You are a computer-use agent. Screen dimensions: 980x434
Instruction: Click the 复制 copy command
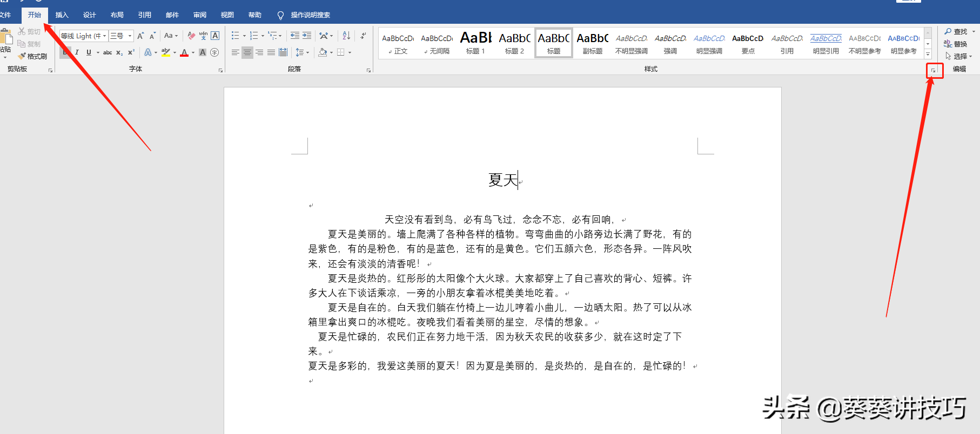(x=29, y=44)
